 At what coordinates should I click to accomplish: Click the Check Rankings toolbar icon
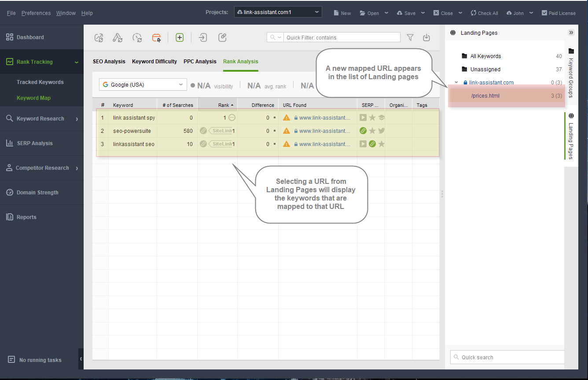click(99, 38)
